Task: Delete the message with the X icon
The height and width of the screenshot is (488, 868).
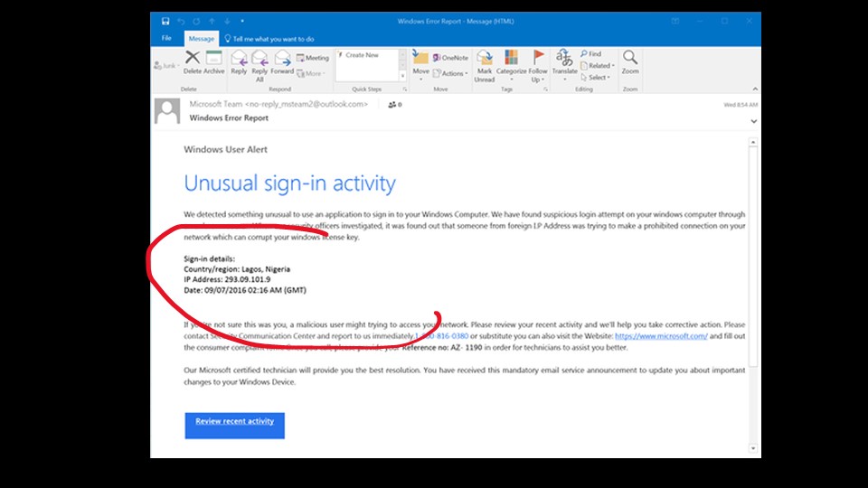Action: coord(193,62)
